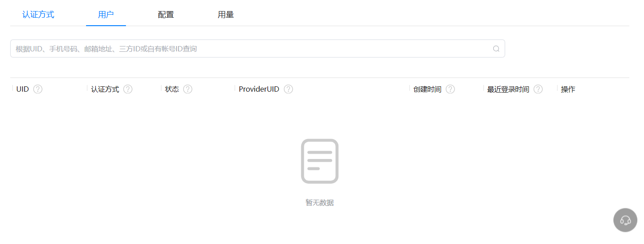Open the customer service headset button
Screen dimensions: 644x244
(x=625, y=220)
